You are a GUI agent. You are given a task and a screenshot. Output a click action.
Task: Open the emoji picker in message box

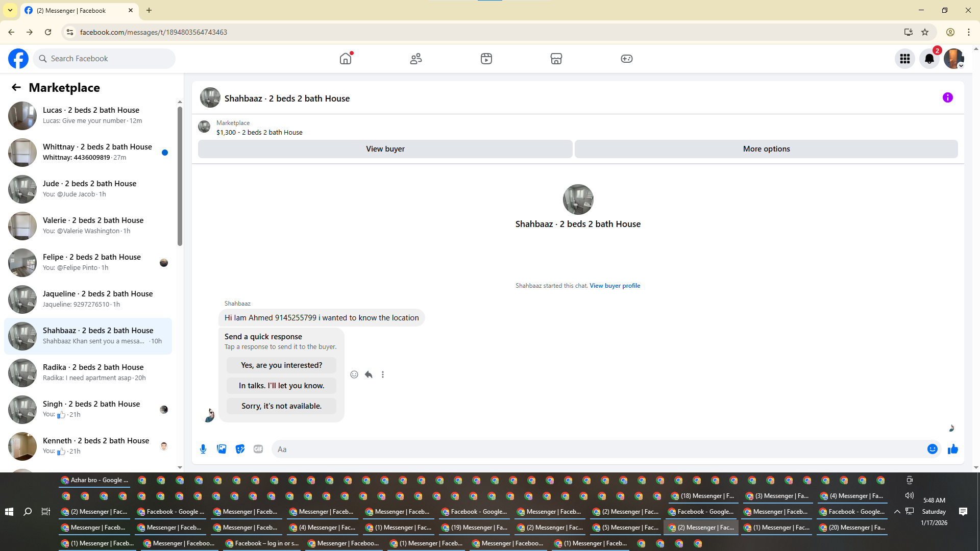tap(932, 449)
